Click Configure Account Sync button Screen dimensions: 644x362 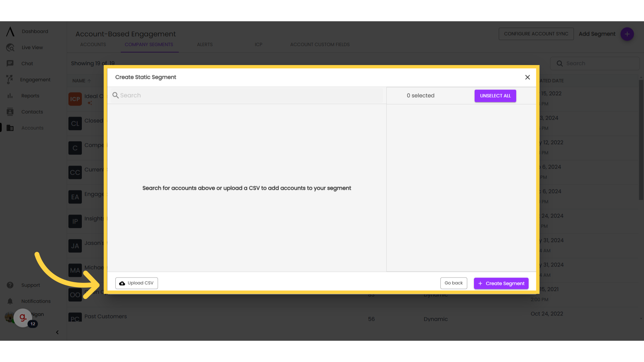536,34
